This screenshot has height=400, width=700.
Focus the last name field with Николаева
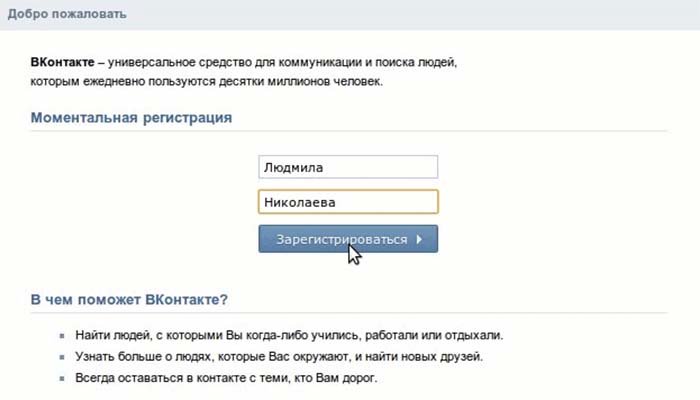[347, 202]
